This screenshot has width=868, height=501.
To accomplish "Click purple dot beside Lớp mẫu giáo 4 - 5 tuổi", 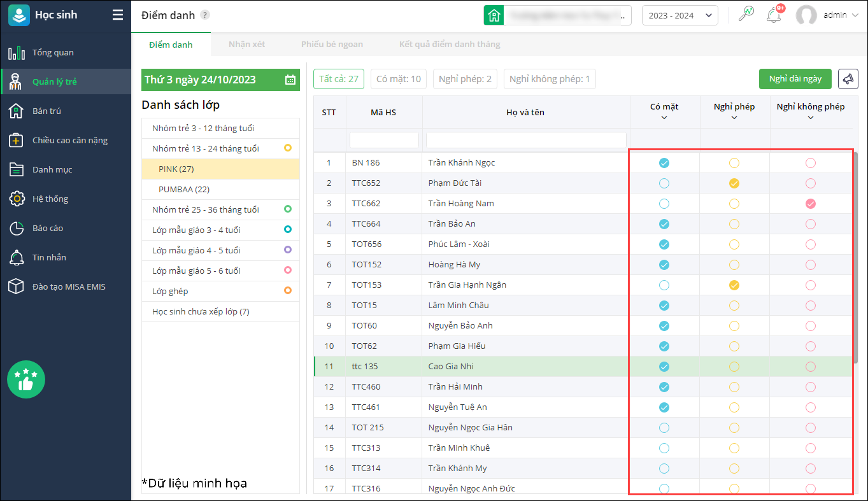I will (x=288, y=250).
